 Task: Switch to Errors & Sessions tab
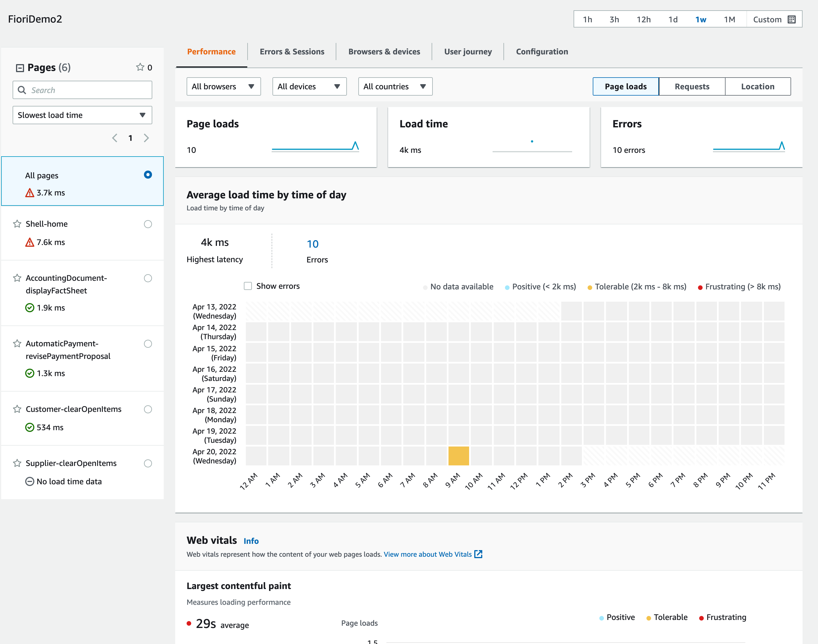click(x=292, y=52)
